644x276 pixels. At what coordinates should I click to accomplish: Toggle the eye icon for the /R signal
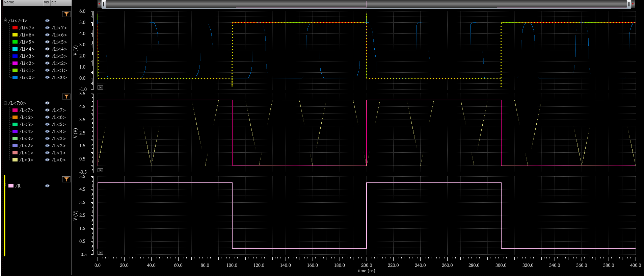pyautogui.click(x=47, y=186)
